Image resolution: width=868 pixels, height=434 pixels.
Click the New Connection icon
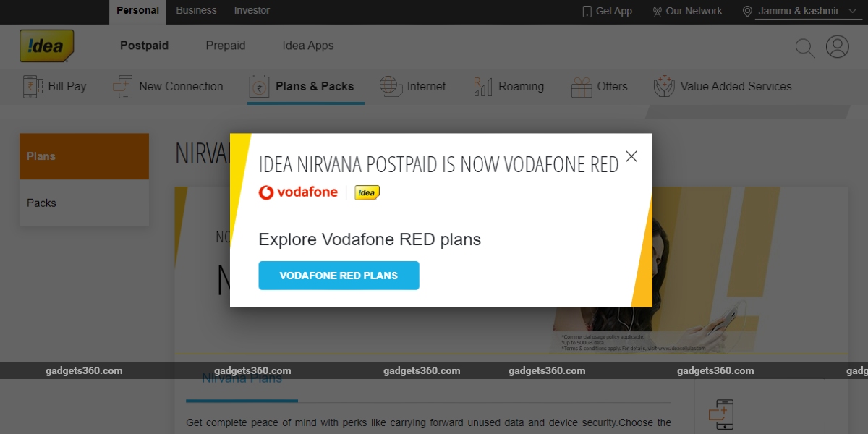[x=123, y=87]
